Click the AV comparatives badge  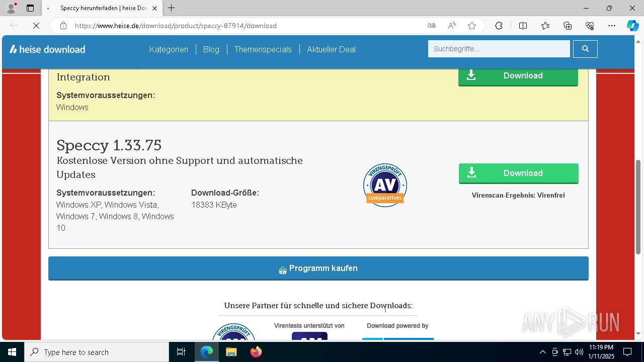(385, 185)
